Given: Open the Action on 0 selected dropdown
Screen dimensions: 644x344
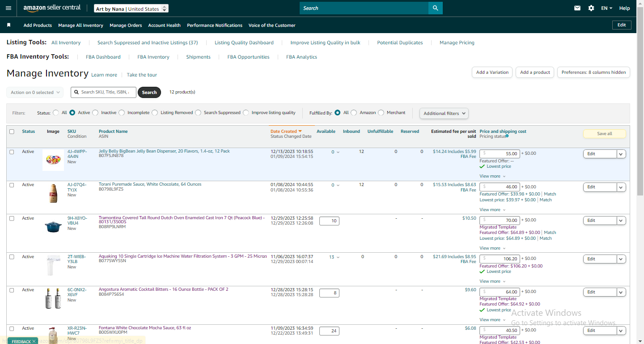Looking at the screenshot, I should coord(35,93).
